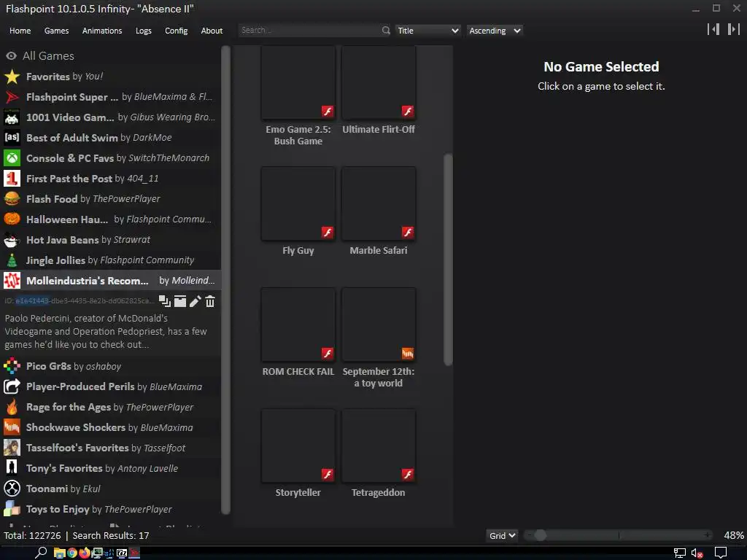Select the Ultimate Flirt-Off game thumbnail

coord(379,83)
